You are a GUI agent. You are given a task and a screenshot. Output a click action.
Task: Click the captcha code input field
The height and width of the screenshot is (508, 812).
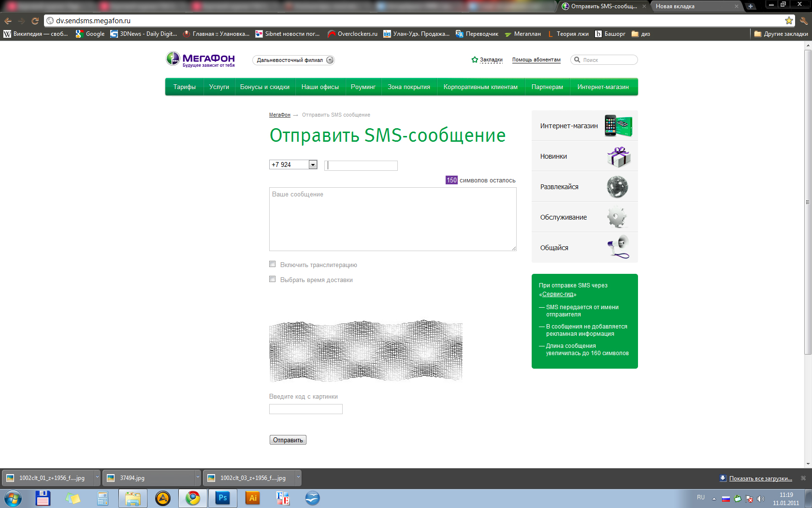(305, 409)
